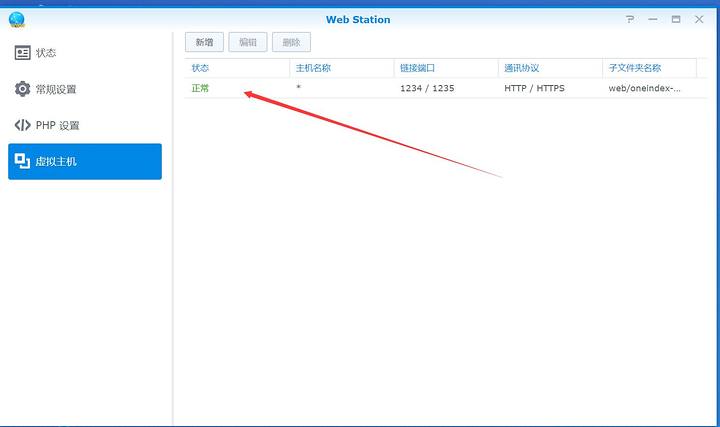Click the 虚拟主机 sidebar icon
Image resolution: width=720 pixels, height=427 pixels.
(x=22, y=161)
